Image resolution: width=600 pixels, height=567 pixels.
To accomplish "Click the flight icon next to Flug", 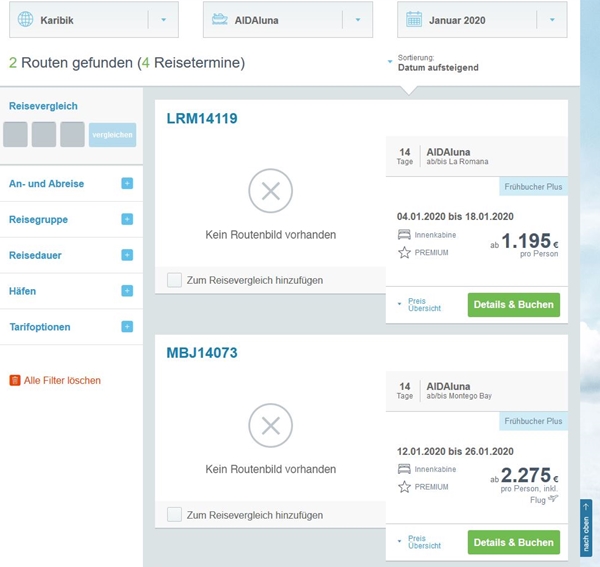I will [x=553, y=499].
